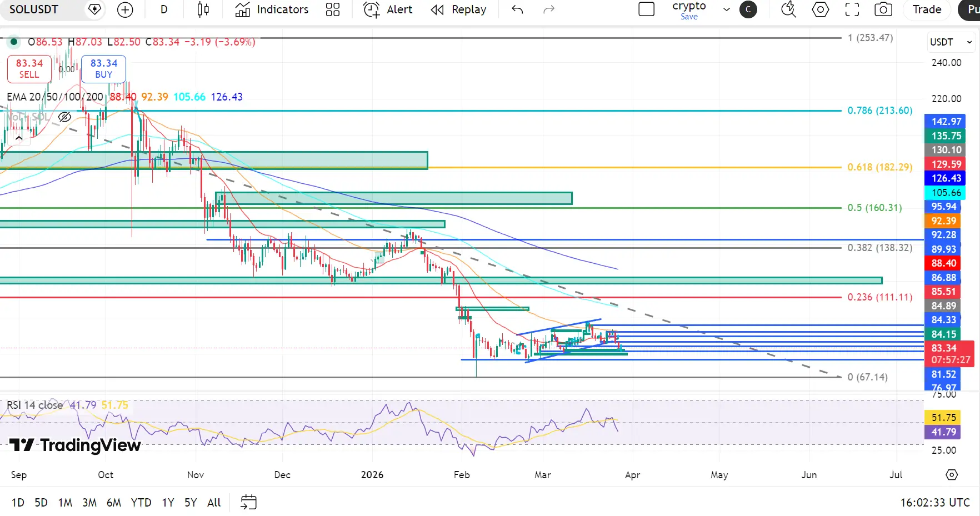Set the date range to 3M
The height and width of the screenshot is (516, 980).
89,503
